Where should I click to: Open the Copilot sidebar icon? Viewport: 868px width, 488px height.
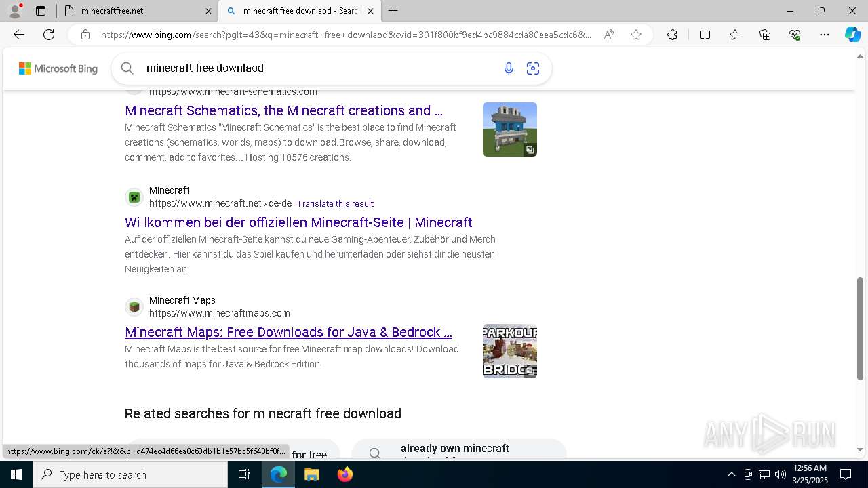point(852,35)
